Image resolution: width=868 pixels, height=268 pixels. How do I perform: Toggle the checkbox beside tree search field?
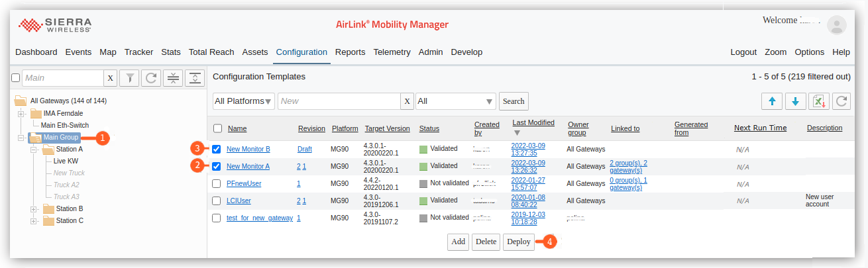click(16, 78)
